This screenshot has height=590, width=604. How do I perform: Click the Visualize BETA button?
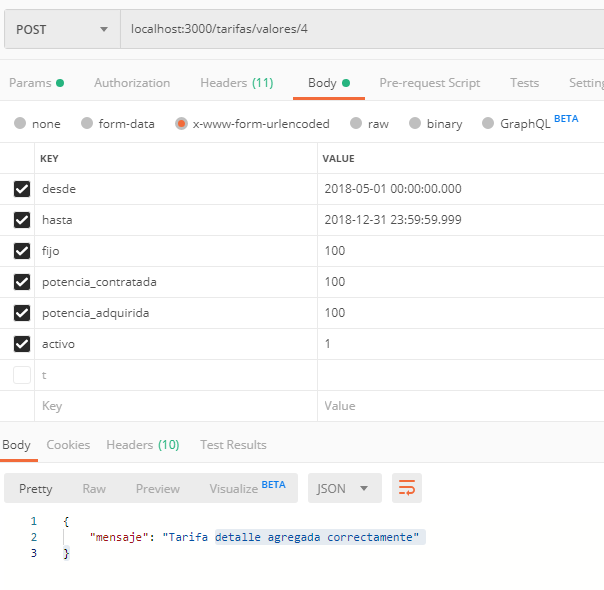(x=247, y=488)
